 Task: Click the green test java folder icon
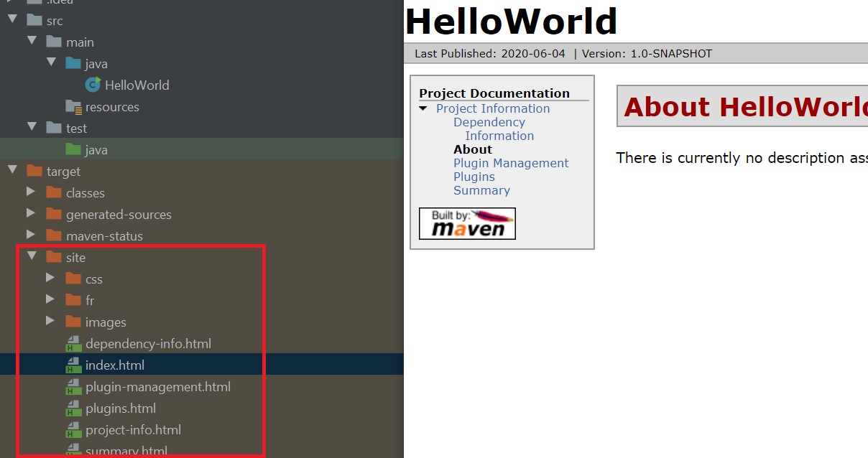(73, 150)
